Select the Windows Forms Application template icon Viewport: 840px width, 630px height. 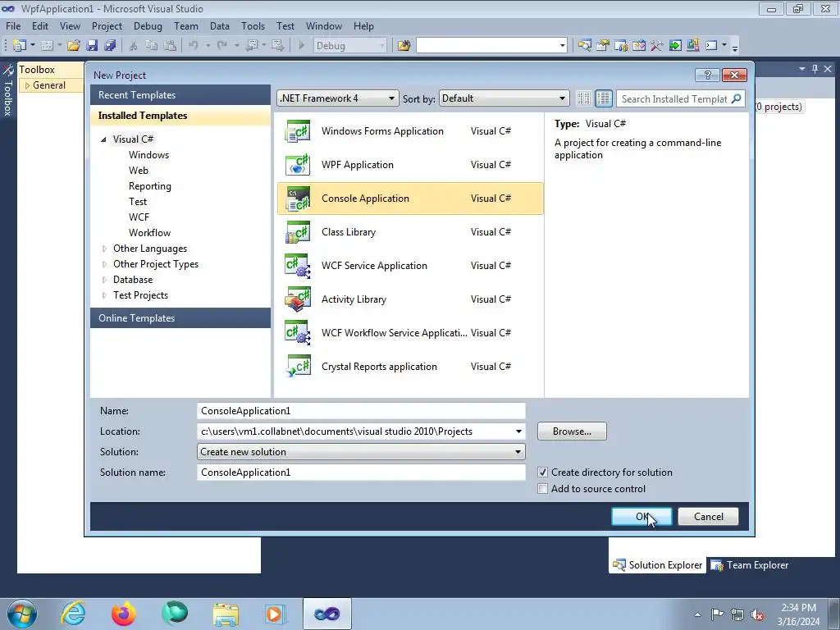point(297,131)
